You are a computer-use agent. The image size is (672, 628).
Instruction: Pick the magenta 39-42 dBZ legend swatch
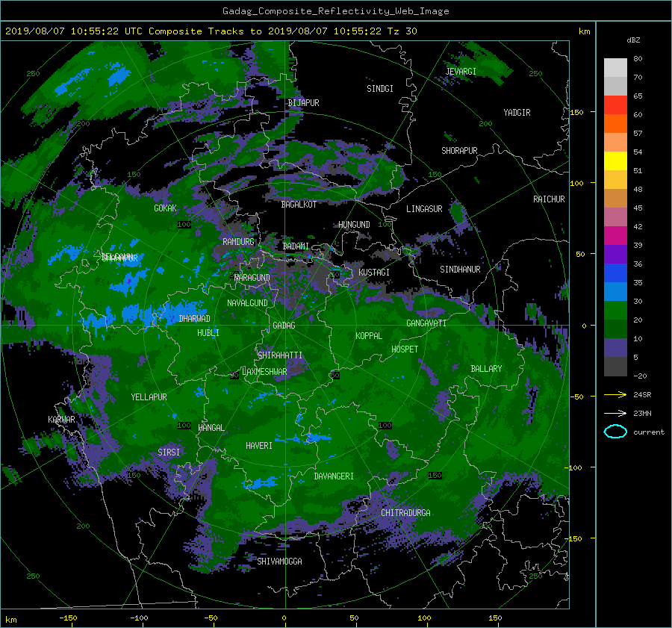click(615, 235)
